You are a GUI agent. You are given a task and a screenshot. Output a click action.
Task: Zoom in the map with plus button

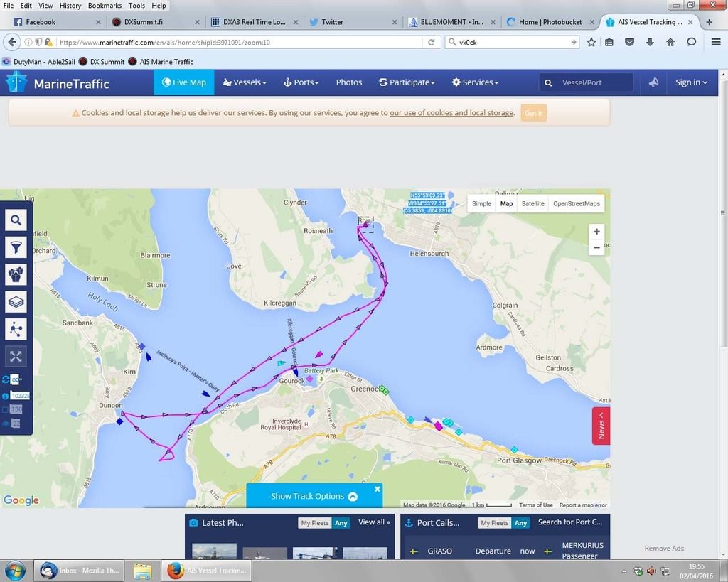(596, 232)
